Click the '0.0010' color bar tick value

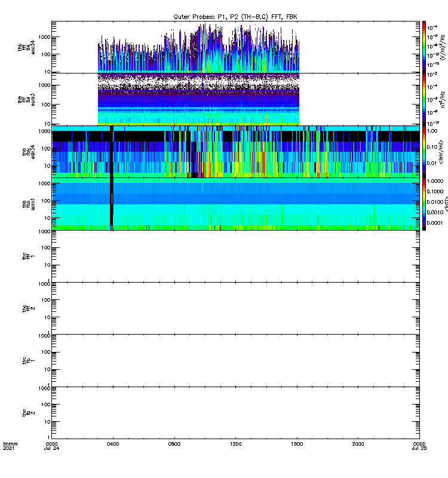(x=435, y=212)
